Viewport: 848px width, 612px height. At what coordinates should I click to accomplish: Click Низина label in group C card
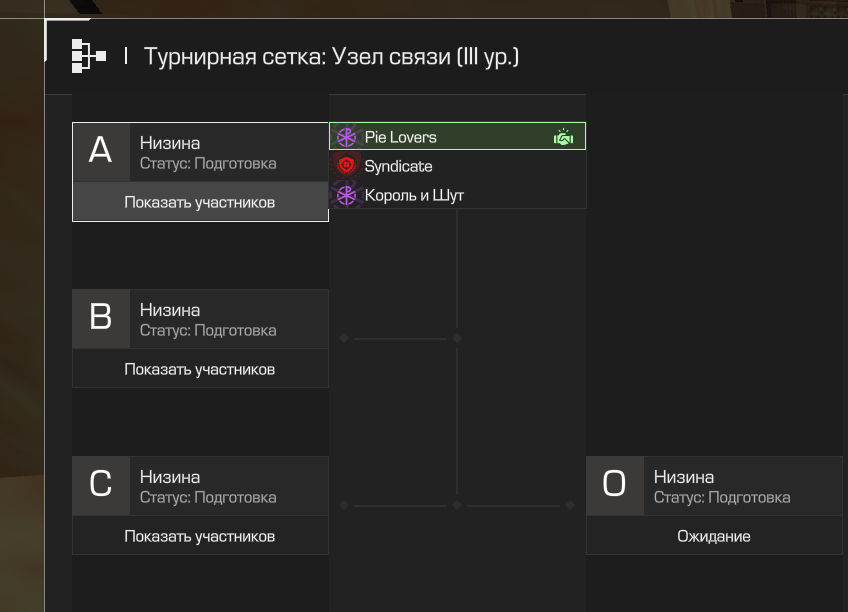(170, 477)
